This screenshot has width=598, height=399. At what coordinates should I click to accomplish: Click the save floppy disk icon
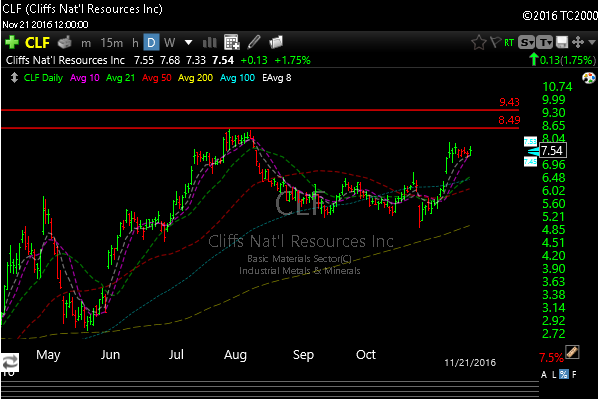point(562,42)
